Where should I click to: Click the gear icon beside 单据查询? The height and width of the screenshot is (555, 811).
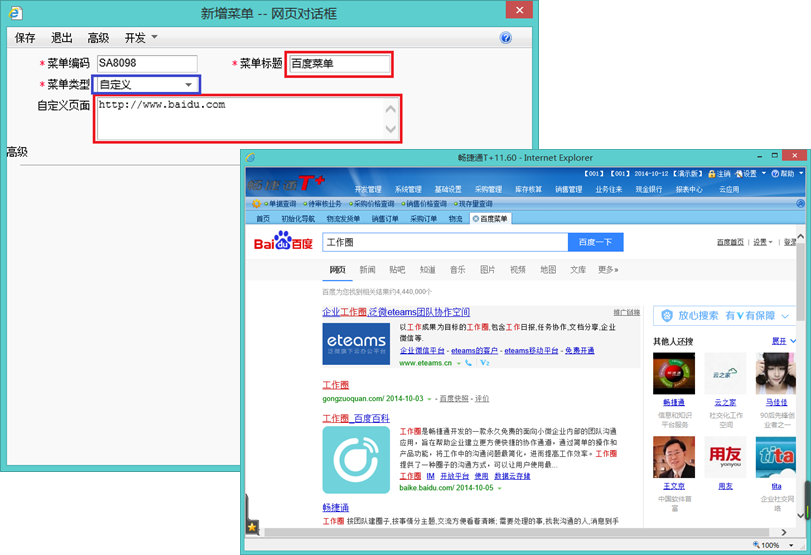coord(256,204)
